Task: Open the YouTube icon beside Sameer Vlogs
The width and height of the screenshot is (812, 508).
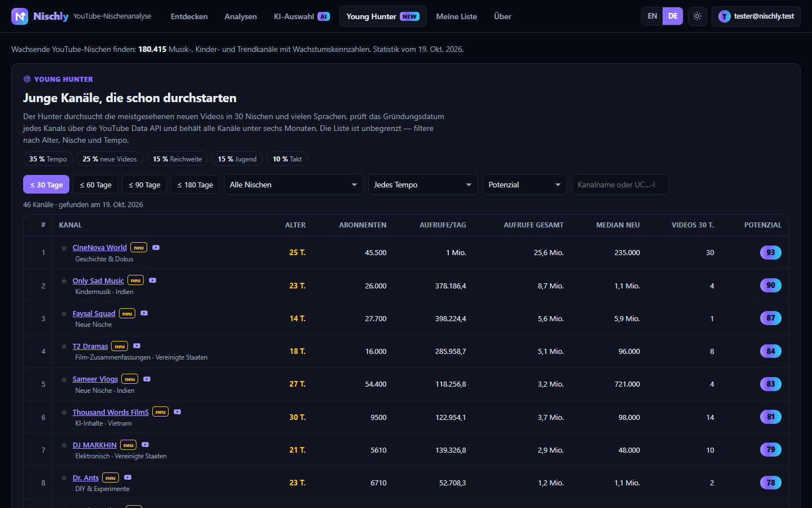Action: click(x=147, y=379)
